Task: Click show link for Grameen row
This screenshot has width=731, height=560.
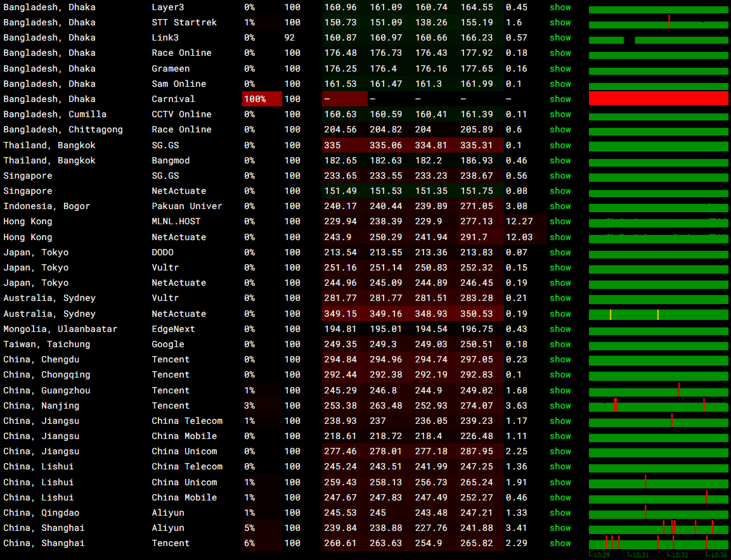Action: [560, 68]
